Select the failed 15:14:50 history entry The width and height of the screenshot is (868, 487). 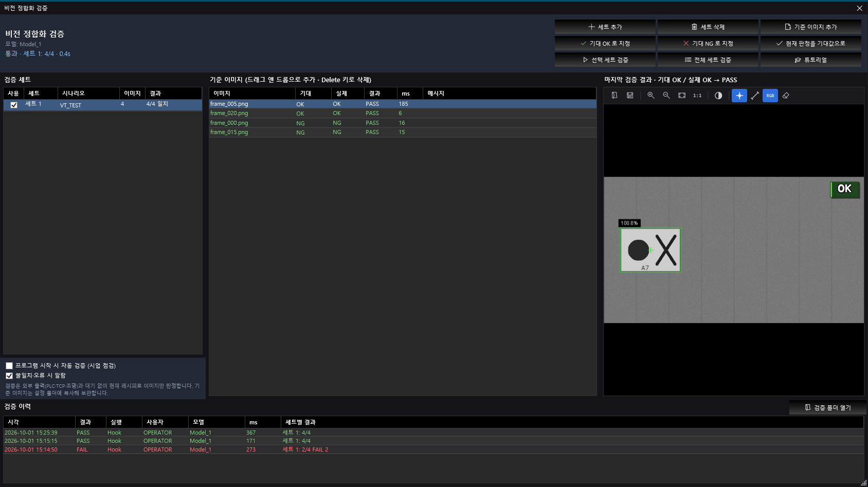(433, 449)
